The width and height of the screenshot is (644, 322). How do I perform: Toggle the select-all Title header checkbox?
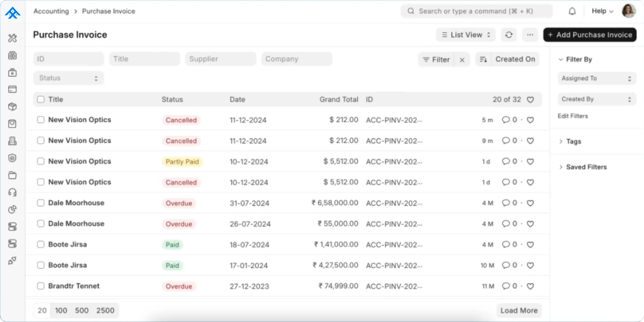click(x=41, y=100)
